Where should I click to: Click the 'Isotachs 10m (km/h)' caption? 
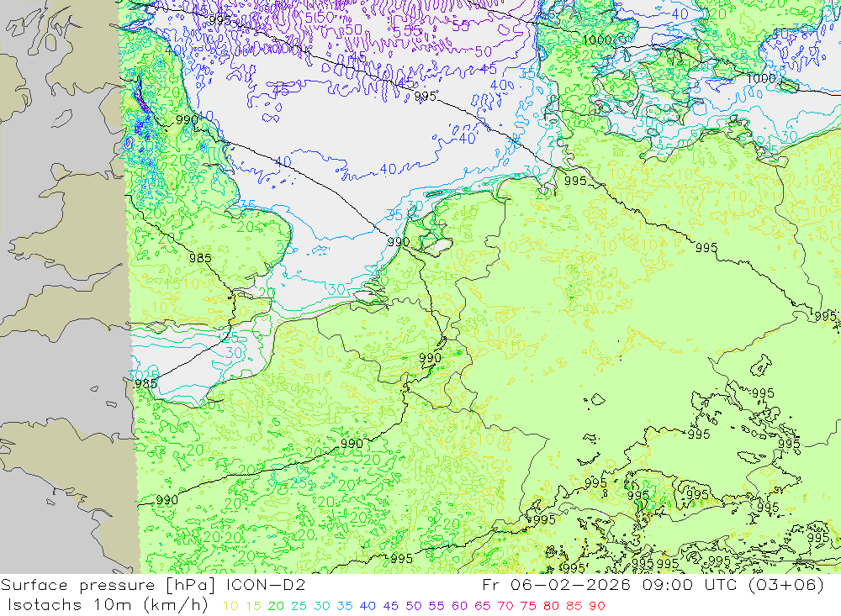coord(108,605)
